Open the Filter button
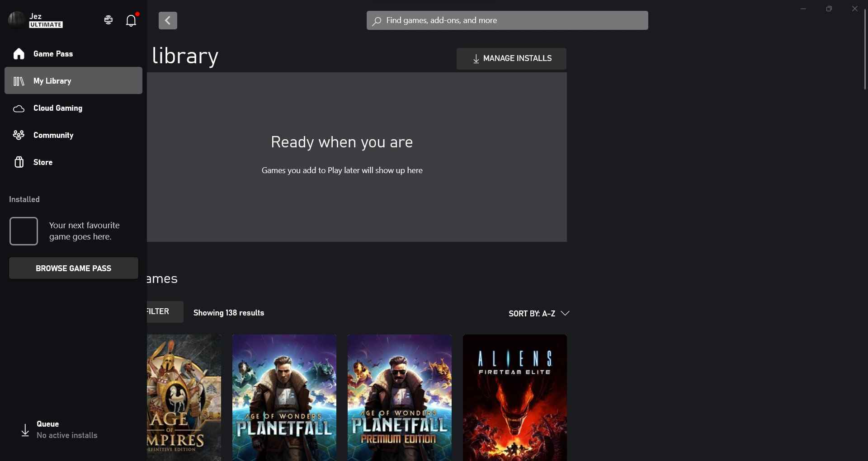This screenshot has height=461, width=868. click(165, 312)
